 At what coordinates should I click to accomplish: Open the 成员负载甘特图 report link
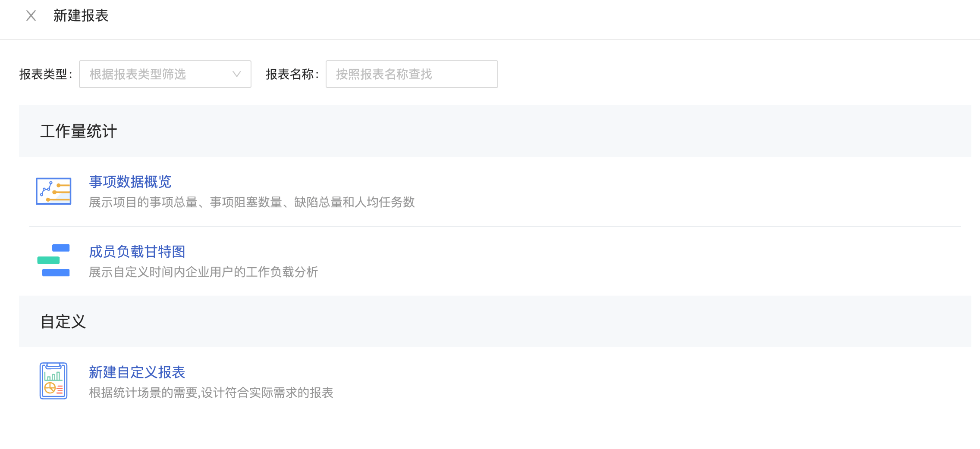pos(137,252)
